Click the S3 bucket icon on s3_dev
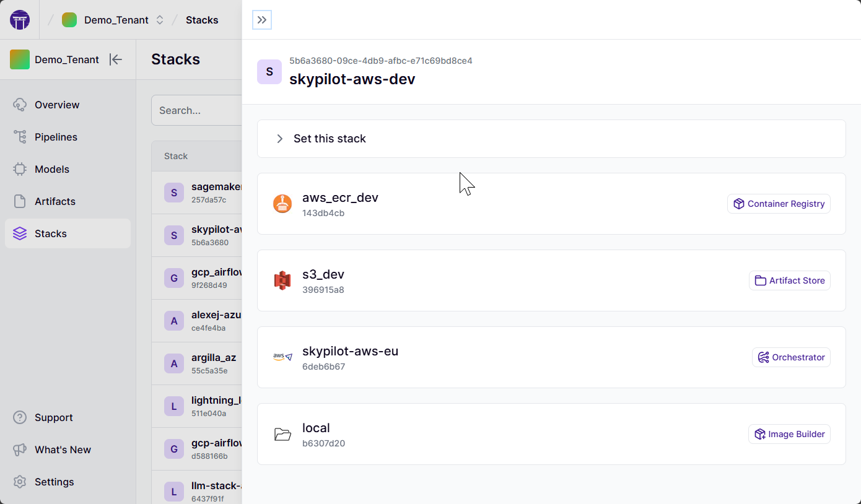This screenshot has height=504, width=861. pos(282,280)
